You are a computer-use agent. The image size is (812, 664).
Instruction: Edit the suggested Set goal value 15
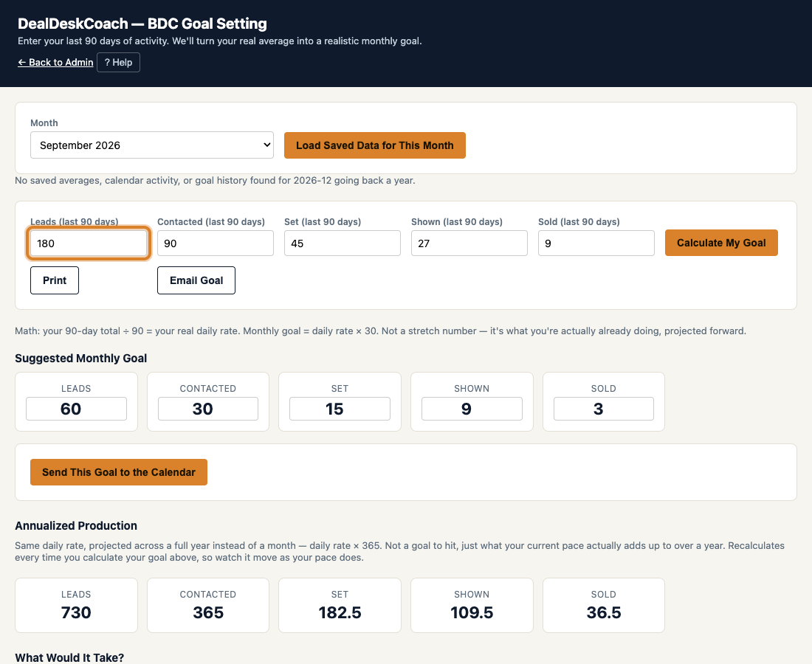point(340,409)
